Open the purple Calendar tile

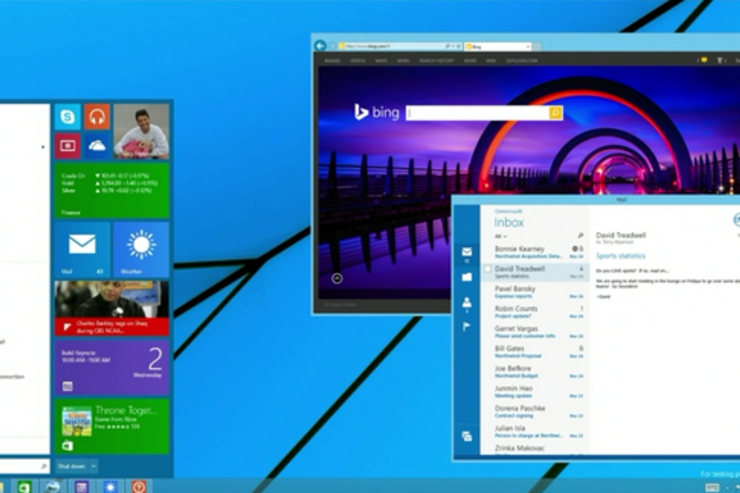click(112, 368)
